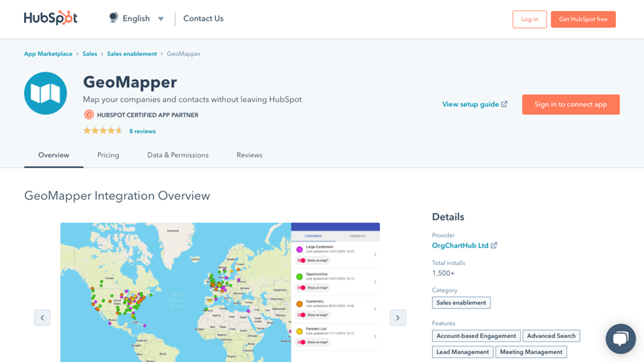Show next carousel image

click(398, 318)
